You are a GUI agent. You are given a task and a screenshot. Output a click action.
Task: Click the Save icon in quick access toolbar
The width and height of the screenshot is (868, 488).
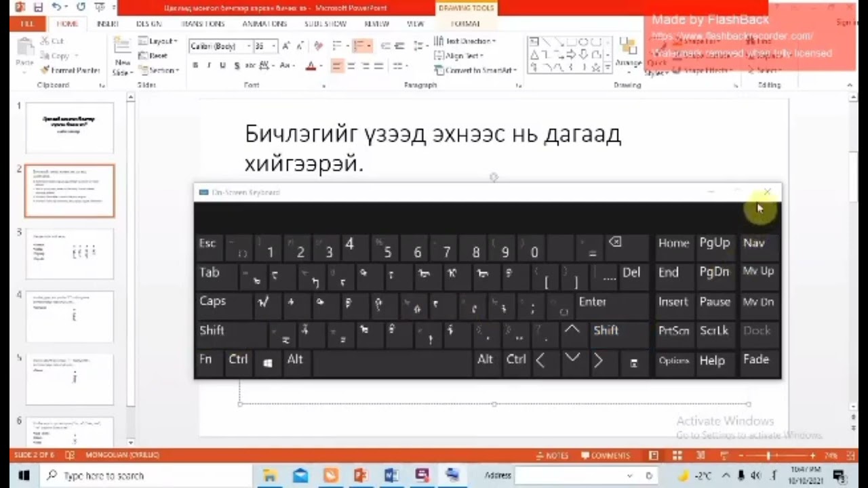(x=37, y=7)
